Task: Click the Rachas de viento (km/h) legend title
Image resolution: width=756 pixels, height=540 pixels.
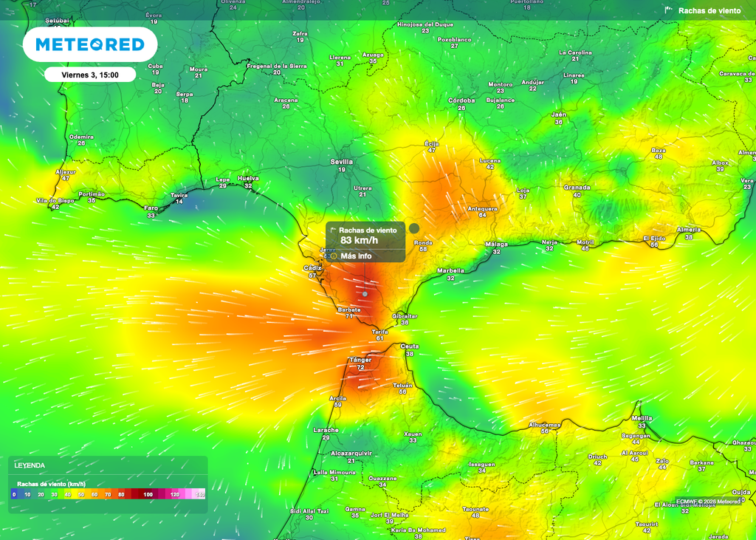Action: (51, 484)
